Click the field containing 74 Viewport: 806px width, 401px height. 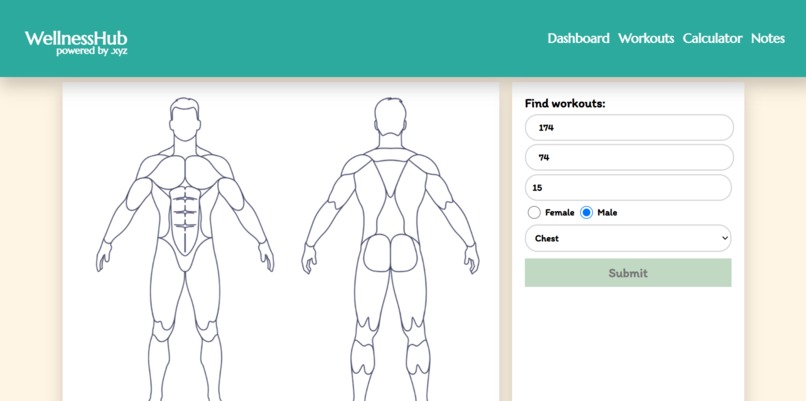[x=629, y=157]
